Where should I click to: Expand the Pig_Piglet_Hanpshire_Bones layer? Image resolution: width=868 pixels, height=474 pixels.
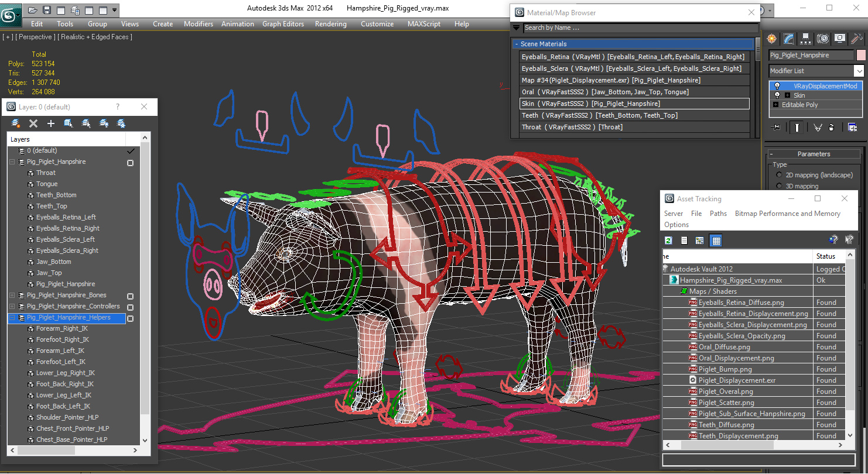click(x=12, y=295)
